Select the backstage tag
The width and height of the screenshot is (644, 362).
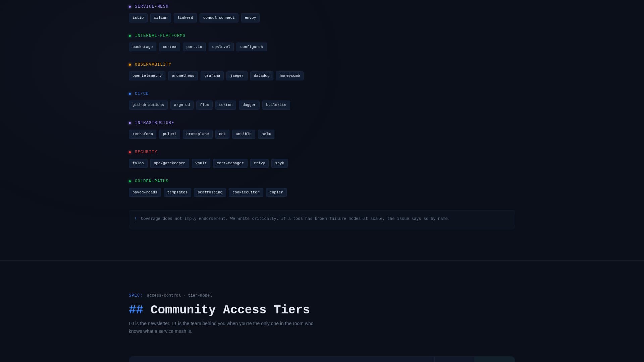(143, 47)
